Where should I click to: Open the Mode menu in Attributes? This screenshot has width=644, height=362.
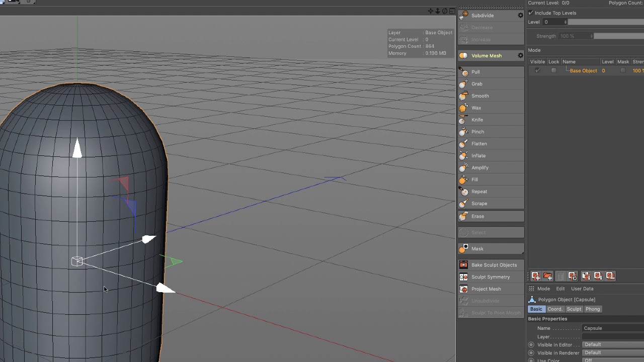tap(543, 289)
